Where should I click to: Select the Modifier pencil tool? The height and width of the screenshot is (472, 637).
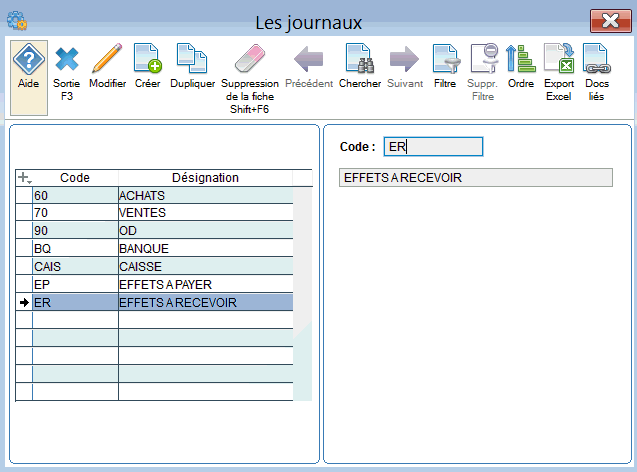pos(107,66)
